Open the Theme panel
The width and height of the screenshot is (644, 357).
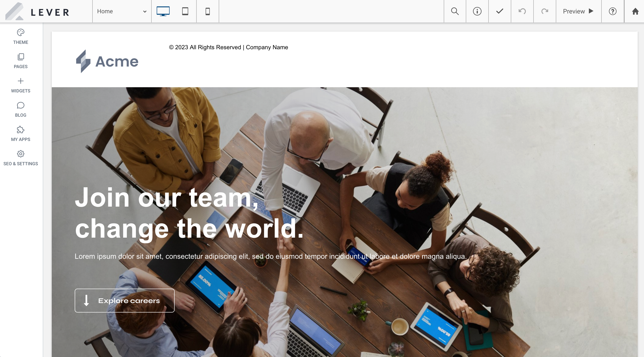[x=21, y=37]
